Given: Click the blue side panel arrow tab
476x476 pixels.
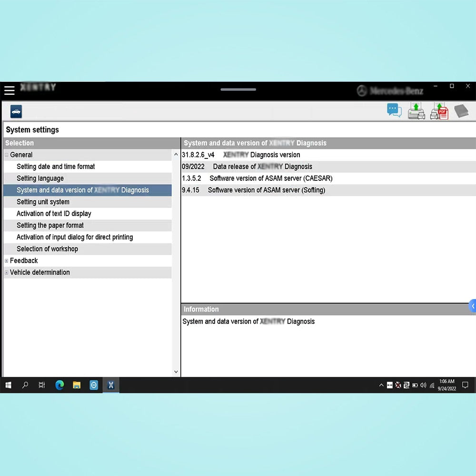Looking at the screenshot, I should (x=472, y=306).
